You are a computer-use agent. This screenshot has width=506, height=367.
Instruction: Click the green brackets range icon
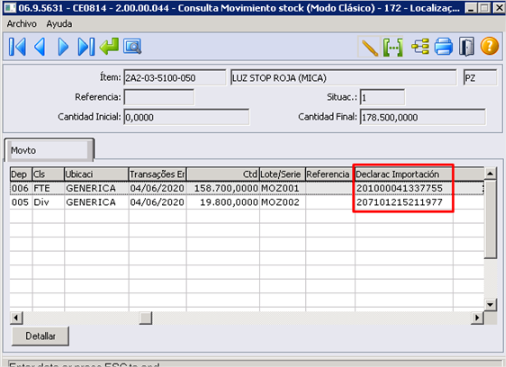[393, 47]
